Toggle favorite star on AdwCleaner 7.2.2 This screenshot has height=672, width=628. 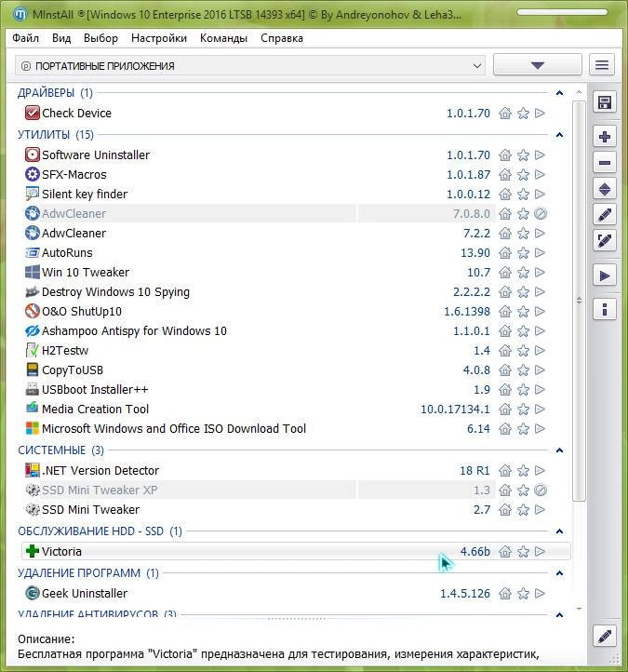523,233
